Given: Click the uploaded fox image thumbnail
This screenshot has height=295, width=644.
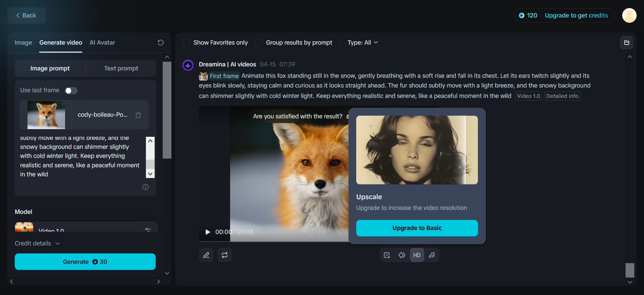Looking at the screenshot, I should click(x=46, y=115).
